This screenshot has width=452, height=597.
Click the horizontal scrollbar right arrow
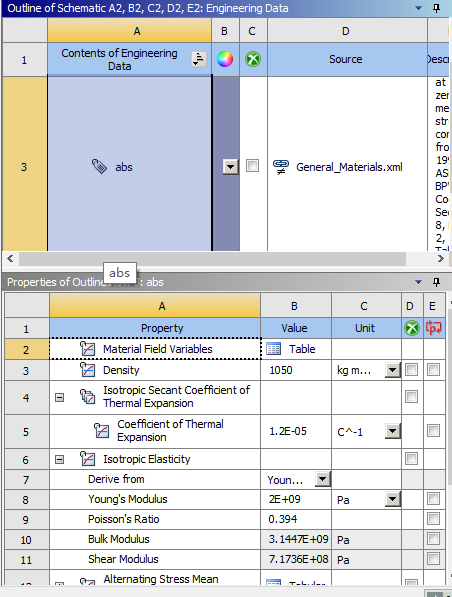point(441,259)
